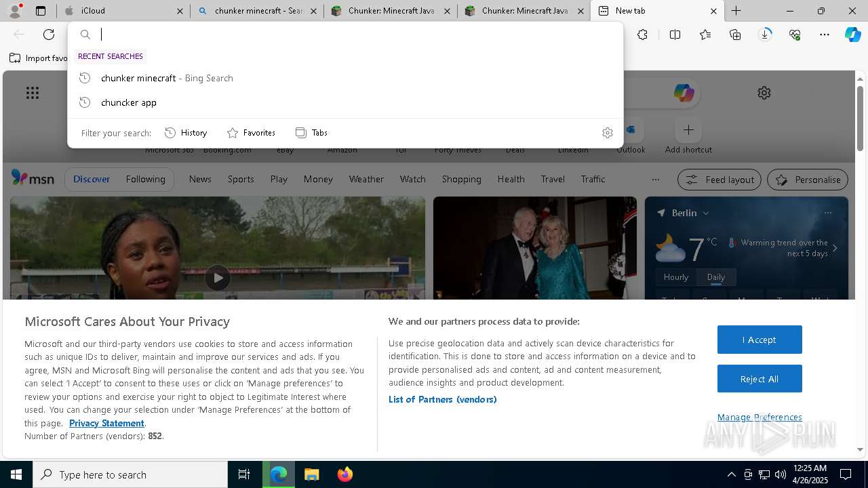Open Task View on the taskbar
The height and width of the screenshot is (488, 868).
pyautogui.click(x=244, y=474)
